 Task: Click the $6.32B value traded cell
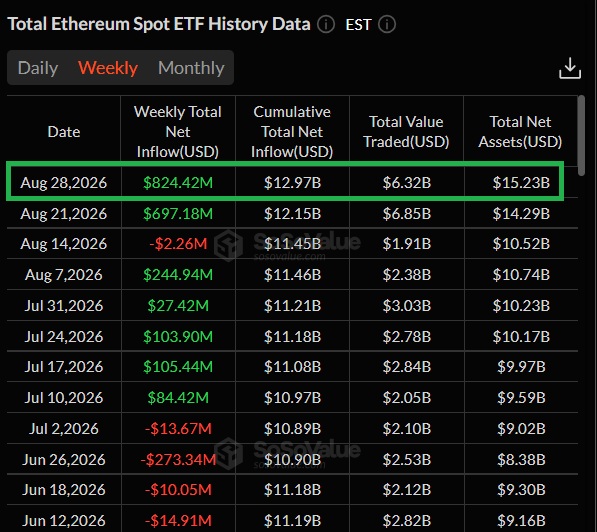[407, 183]
